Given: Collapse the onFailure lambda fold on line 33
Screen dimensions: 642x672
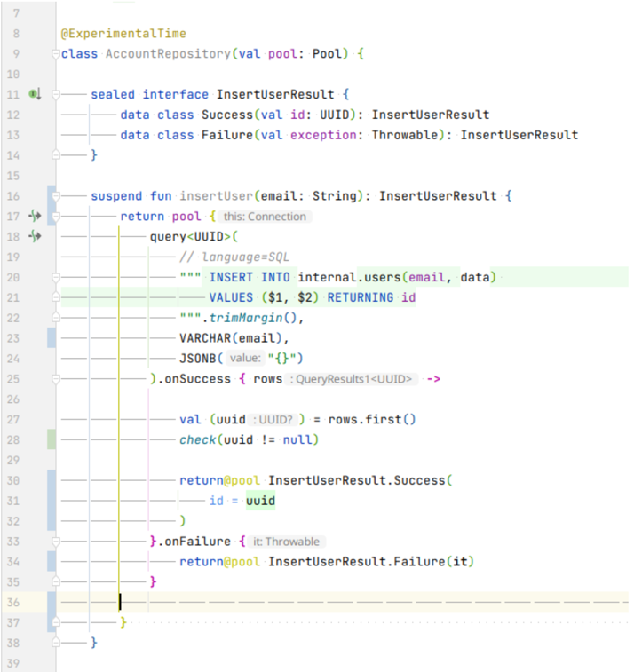Looking at the screenshot, I should [56, 542].
